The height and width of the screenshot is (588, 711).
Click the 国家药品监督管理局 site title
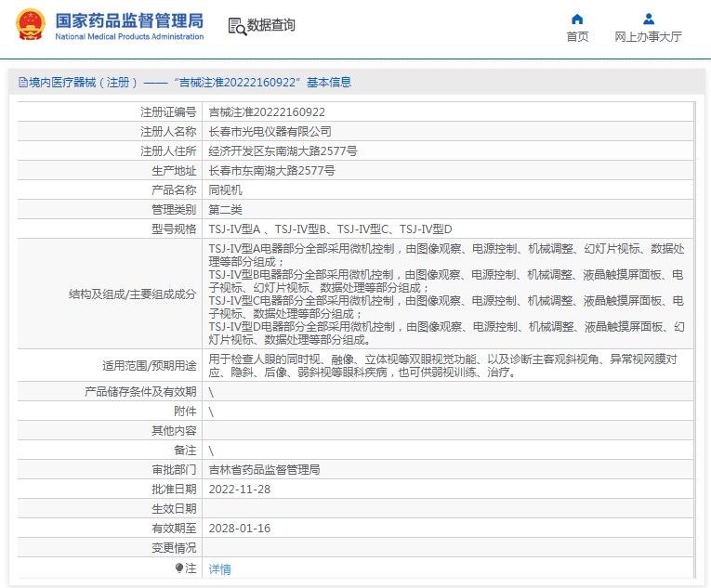pyautogui.click(x=128, y=20)
